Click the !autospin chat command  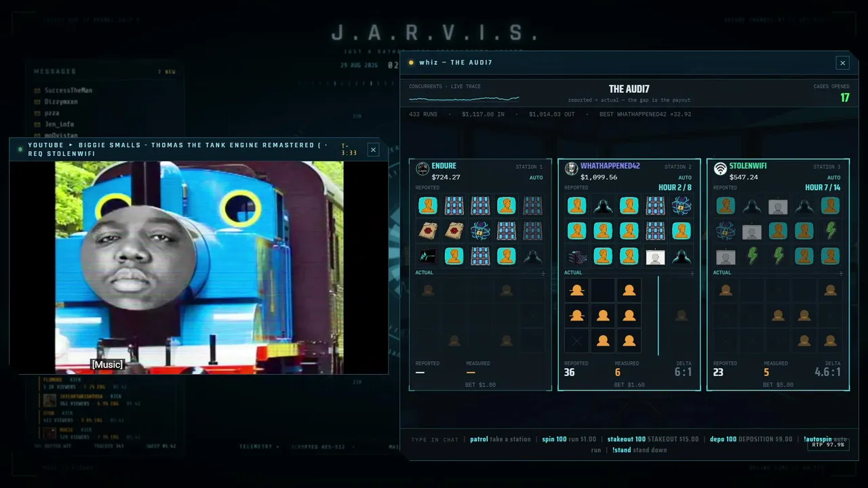[x=818, y=439]
